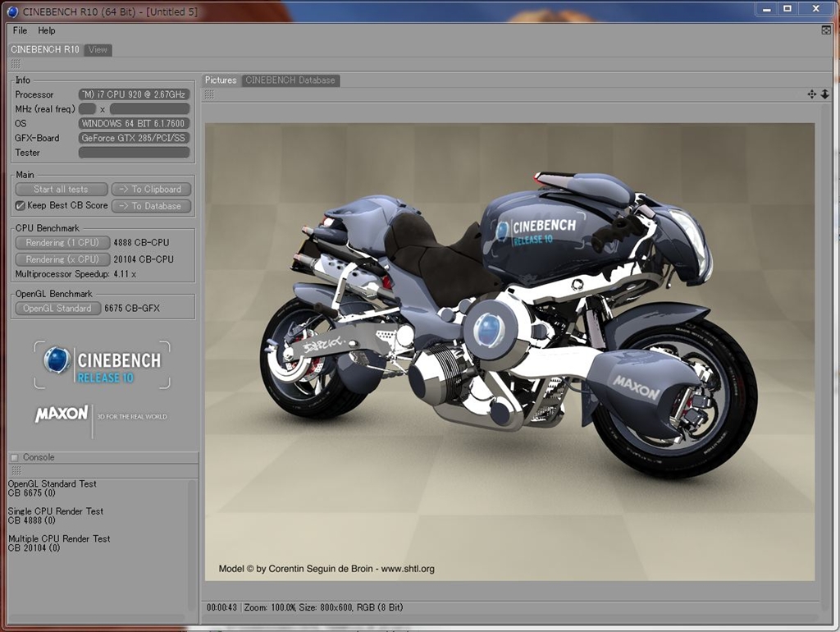Click the empty Tester field
Screen dimensions: 840x632
(135, 152)
